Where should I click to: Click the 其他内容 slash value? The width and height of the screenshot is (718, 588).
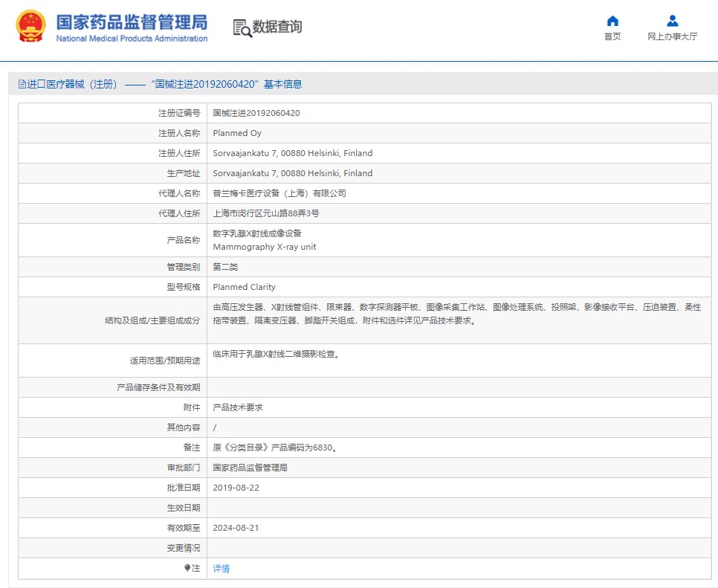215,427
